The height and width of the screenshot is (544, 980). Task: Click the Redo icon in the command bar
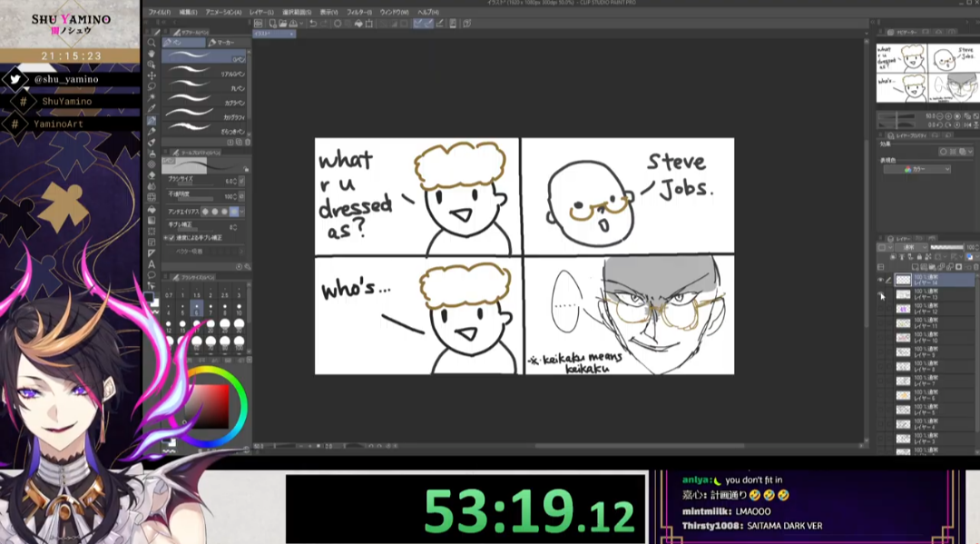(324, 24)
